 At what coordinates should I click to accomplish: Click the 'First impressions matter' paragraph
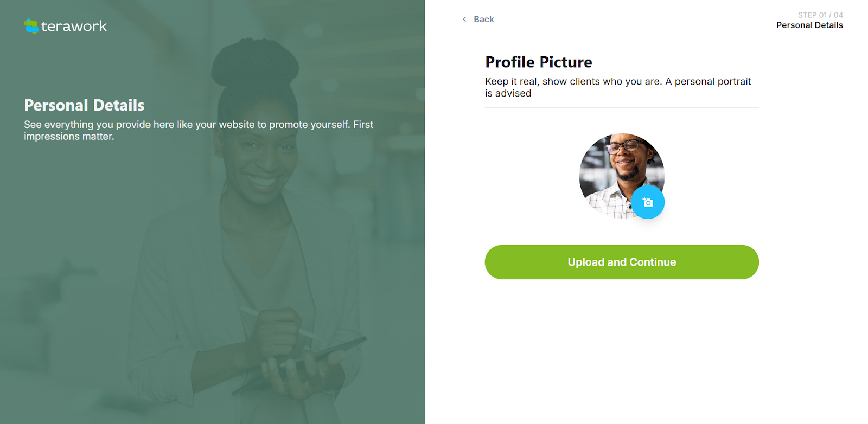click(199, 131)
